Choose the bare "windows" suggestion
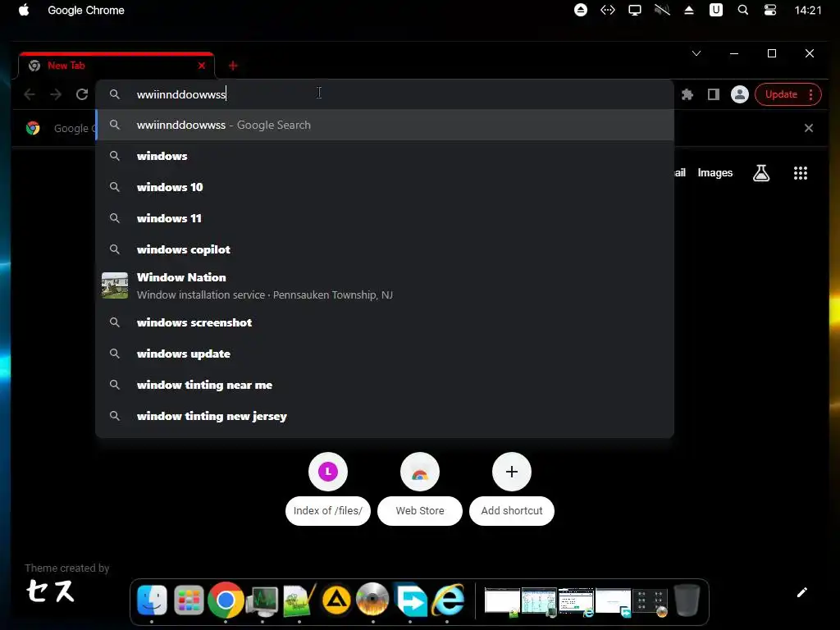 point(385,156)
